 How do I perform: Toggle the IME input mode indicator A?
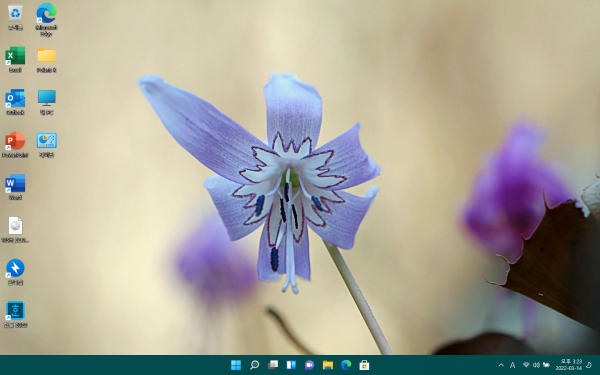(x=512, y=365)
